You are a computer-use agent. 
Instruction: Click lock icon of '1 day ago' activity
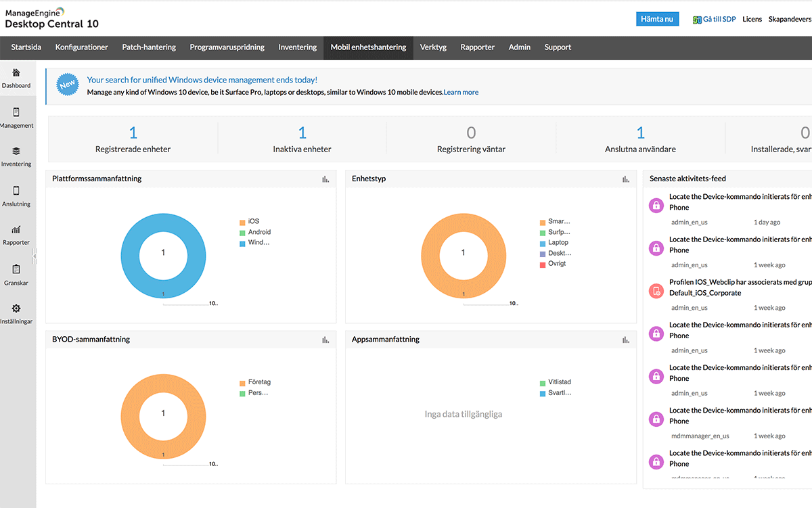click(656, 206)
